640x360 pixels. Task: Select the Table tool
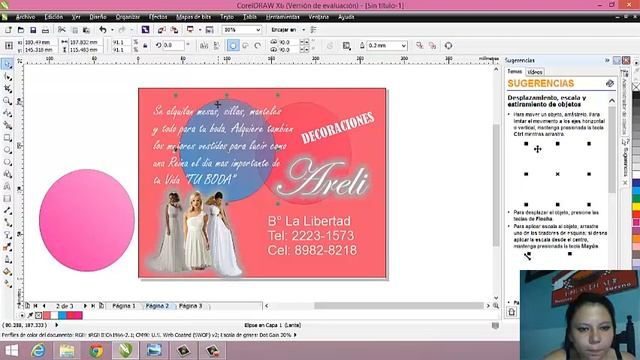[x=7, y=199]
